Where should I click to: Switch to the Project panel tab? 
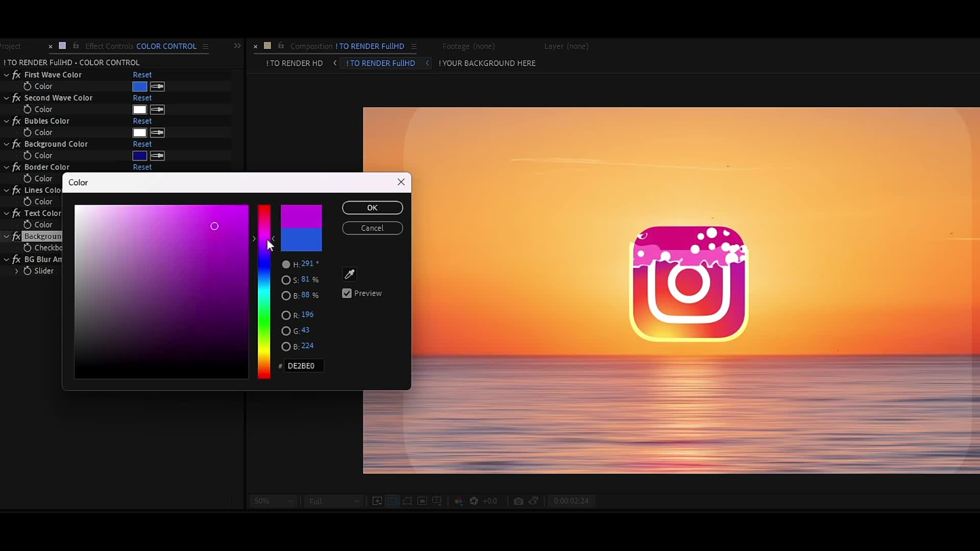click(x=10, y=46)
